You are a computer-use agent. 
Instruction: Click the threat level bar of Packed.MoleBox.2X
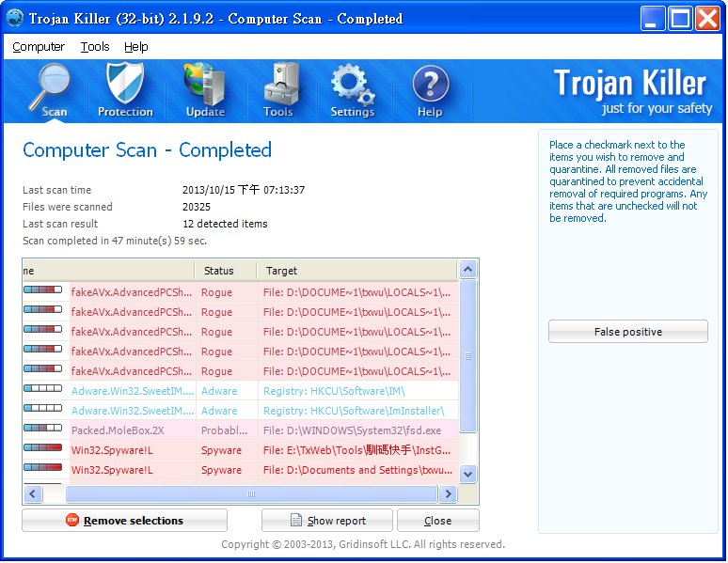click(x=42, y=430)
